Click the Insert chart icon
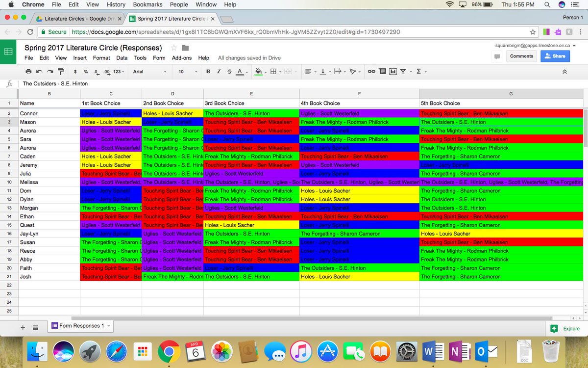The image size is (588, 368). pos(392,72)
